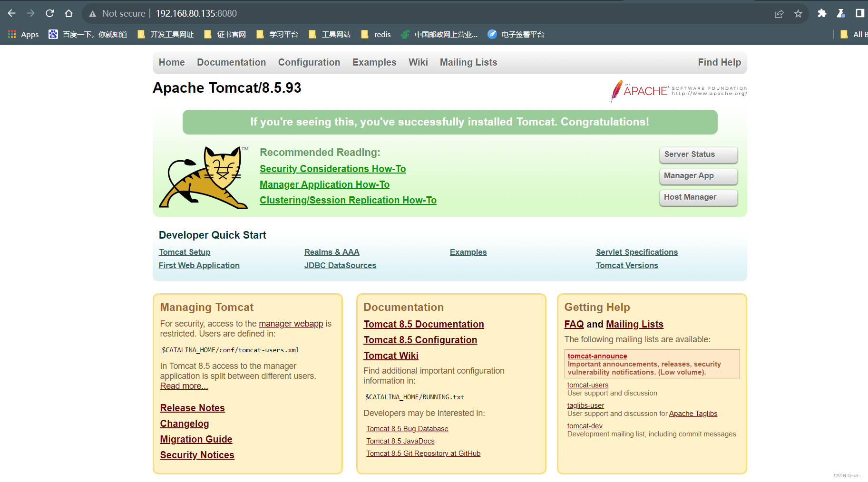Open Security Considerations How-To link
This screenshot has height=482, width=868.
[332, 169]
